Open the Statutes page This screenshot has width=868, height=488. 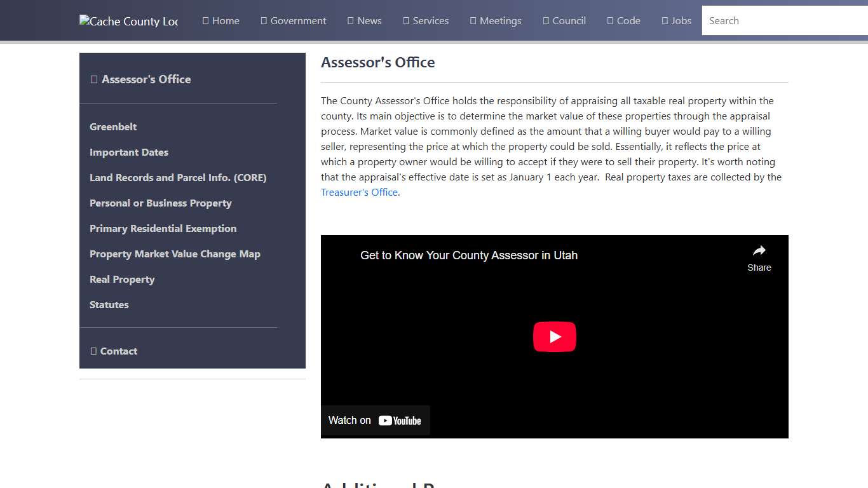[109, 304]
